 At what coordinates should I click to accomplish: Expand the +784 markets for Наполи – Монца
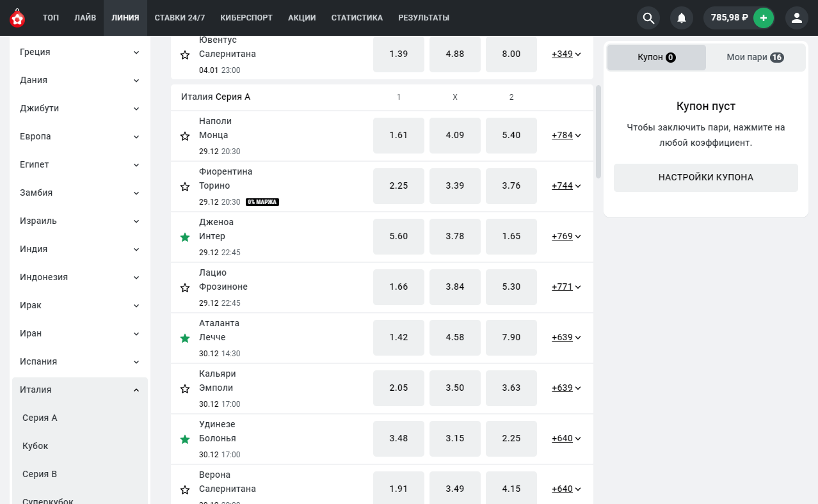(x=566, y=135)
